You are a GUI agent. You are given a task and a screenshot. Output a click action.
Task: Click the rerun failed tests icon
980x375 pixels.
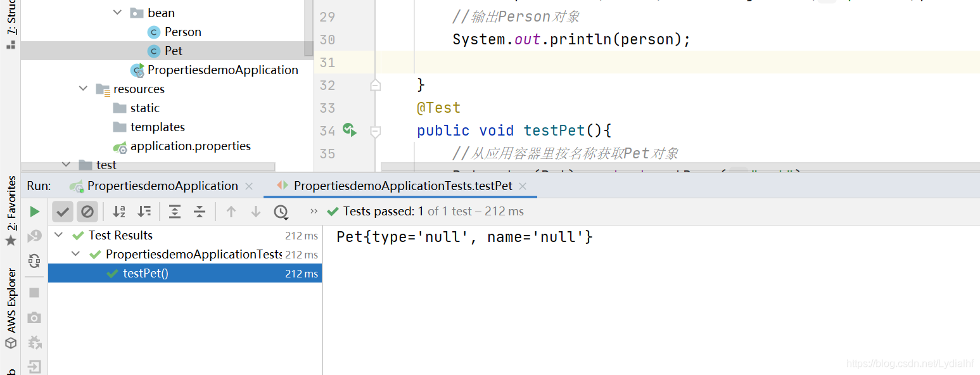35,236
